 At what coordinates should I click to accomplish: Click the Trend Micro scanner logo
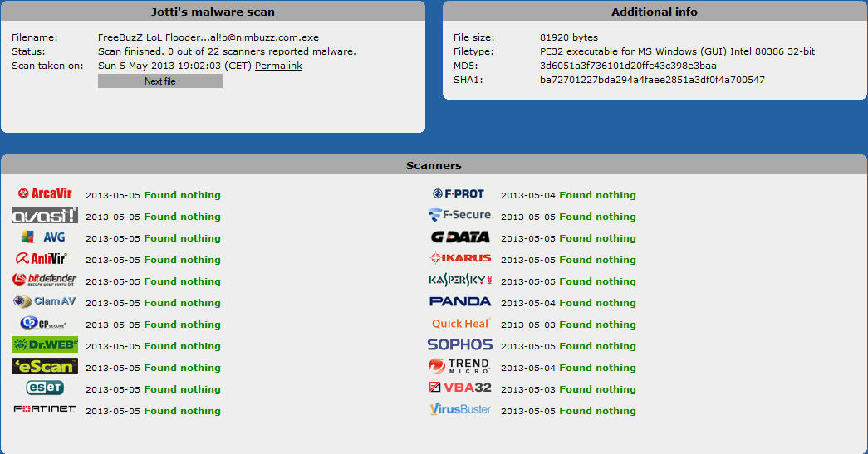[459, 366]
